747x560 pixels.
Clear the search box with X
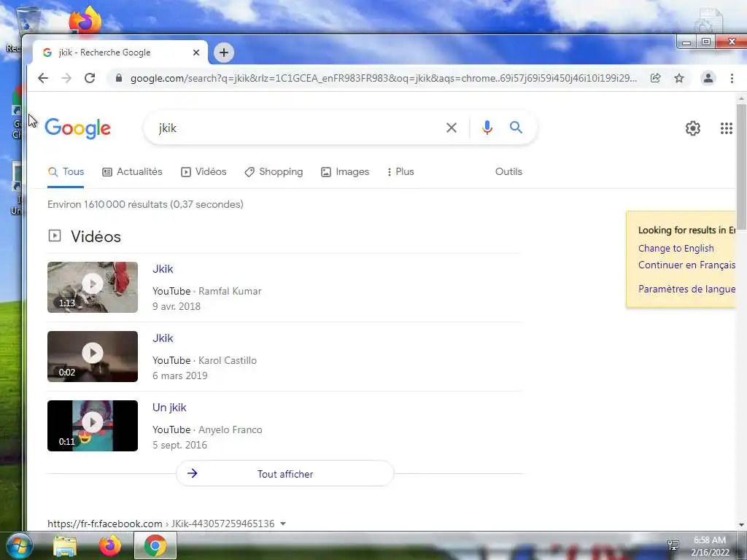click(x=451, y=128)
